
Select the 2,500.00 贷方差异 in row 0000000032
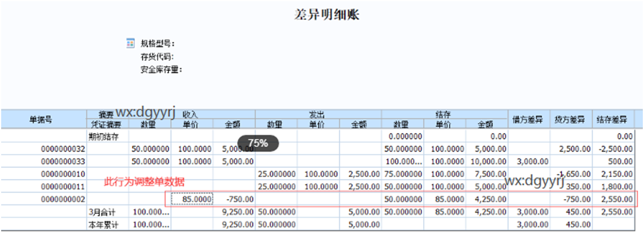pos(575,149)
